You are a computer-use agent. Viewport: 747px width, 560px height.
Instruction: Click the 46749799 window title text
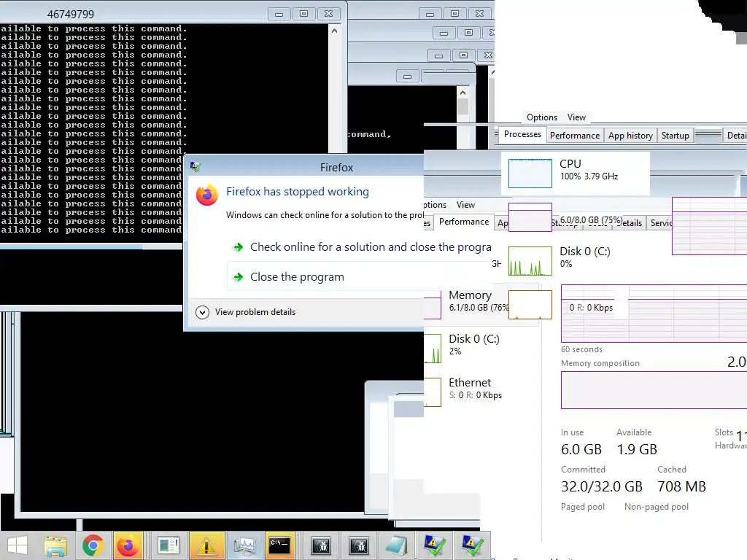pos(71,15)
